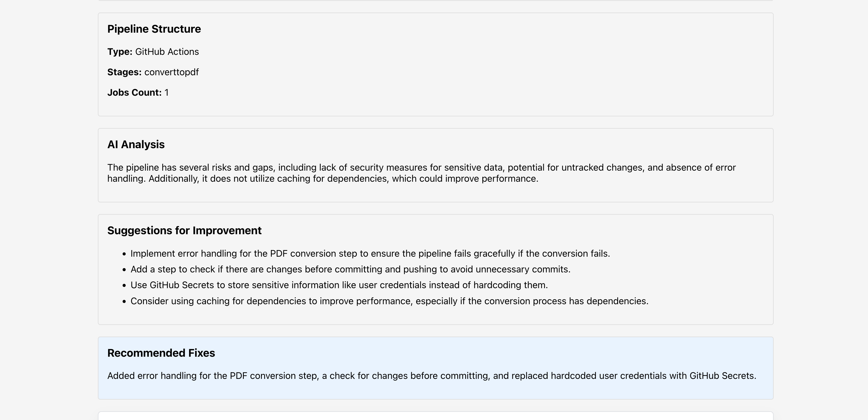The width and height of the screenshot is (868, 420).
Task: Click the Suggestions for Improvement heading
Action: point(184,230)
